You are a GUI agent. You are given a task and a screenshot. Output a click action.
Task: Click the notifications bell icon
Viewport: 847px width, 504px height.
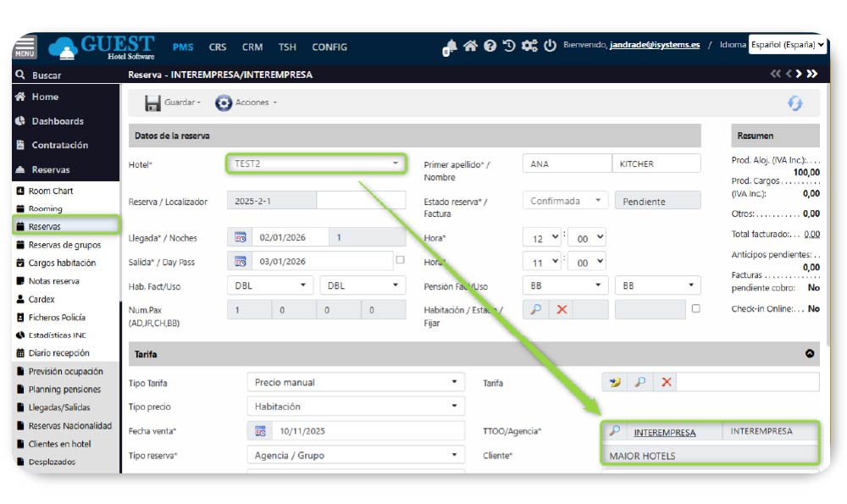coord(450,47)
